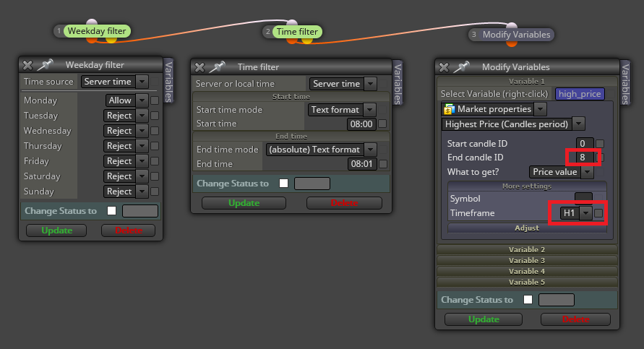This screenshot has width=644, height=349.
Task: Click the high_price variable field
Action: click(580, 94)
